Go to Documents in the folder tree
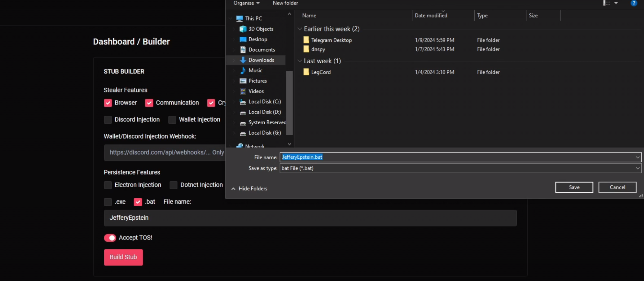 261,50
